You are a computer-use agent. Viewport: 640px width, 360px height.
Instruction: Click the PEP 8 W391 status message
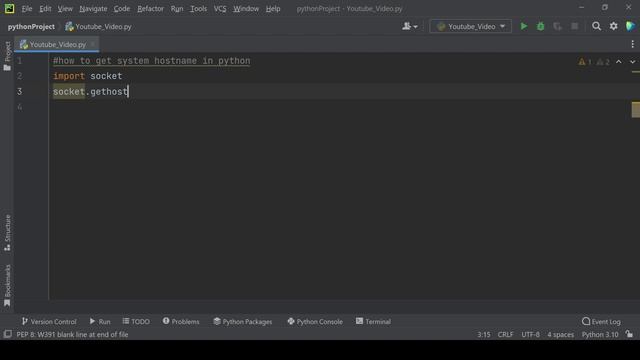[72, 334]
